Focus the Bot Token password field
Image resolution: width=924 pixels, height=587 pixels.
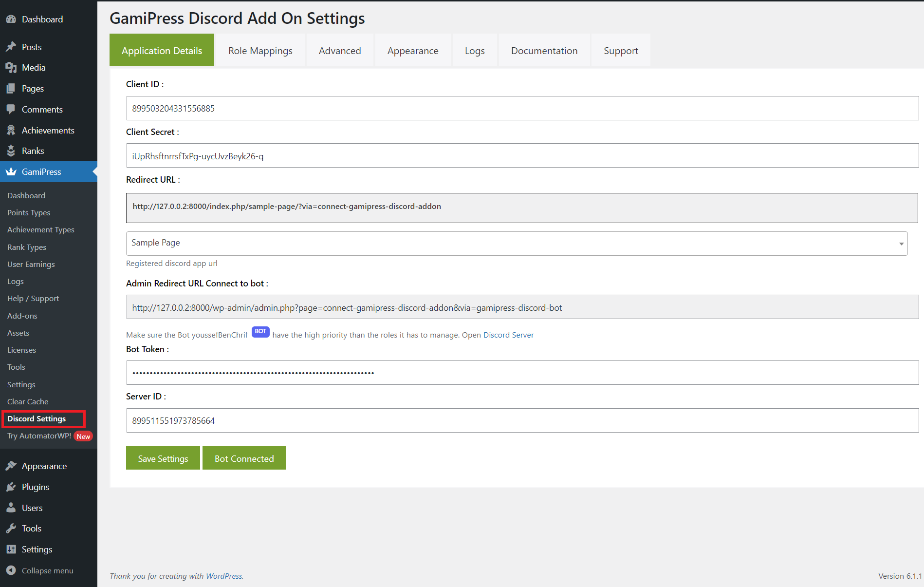coord(522,373)
